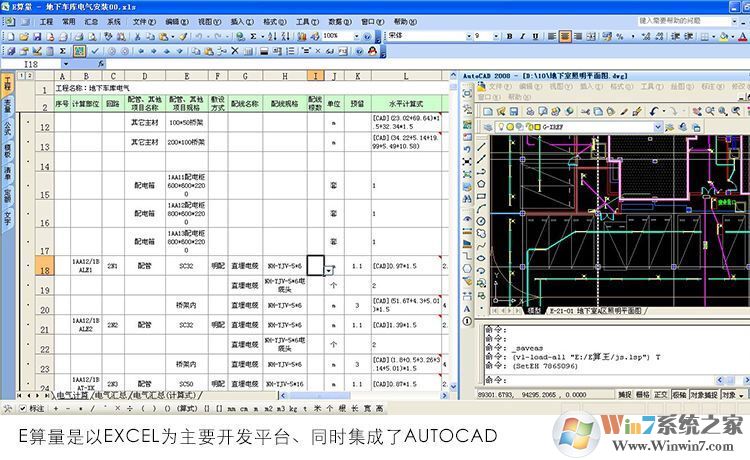
Task: Toggle the 标注 checkbox in bottom toolbar
Action: [22, 409]
